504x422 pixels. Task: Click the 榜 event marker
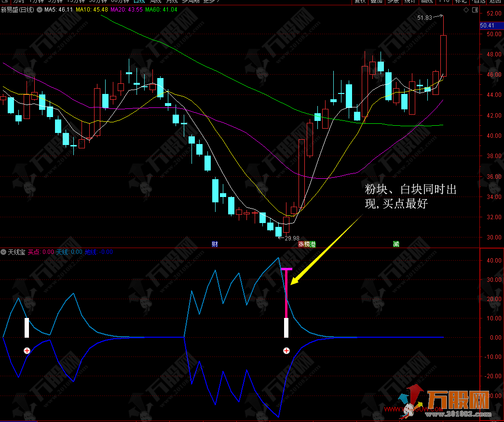tap(307, 244)
